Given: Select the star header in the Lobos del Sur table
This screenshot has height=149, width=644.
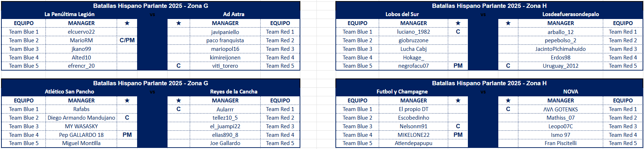Looking at the screenshot, I should 458,23.
